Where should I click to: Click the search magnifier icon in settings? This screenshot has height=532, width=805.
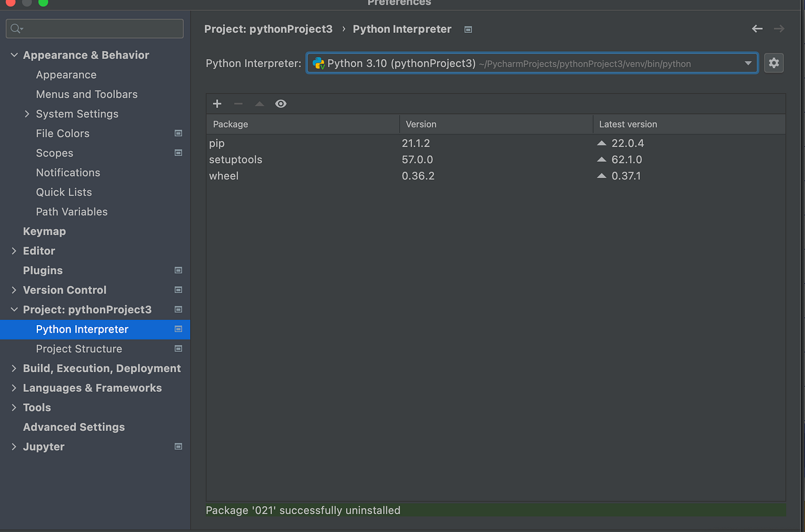point(17,28)
